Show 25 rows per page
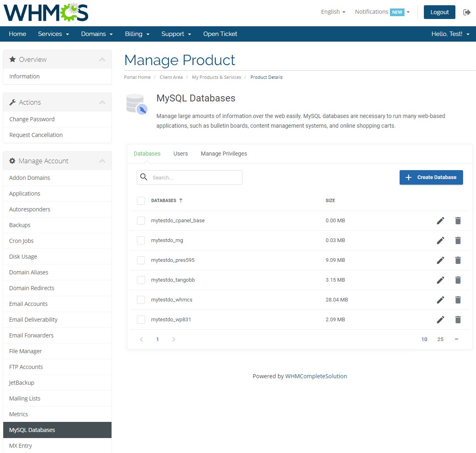This screenshot has height=453, width=476. [440, 339]
